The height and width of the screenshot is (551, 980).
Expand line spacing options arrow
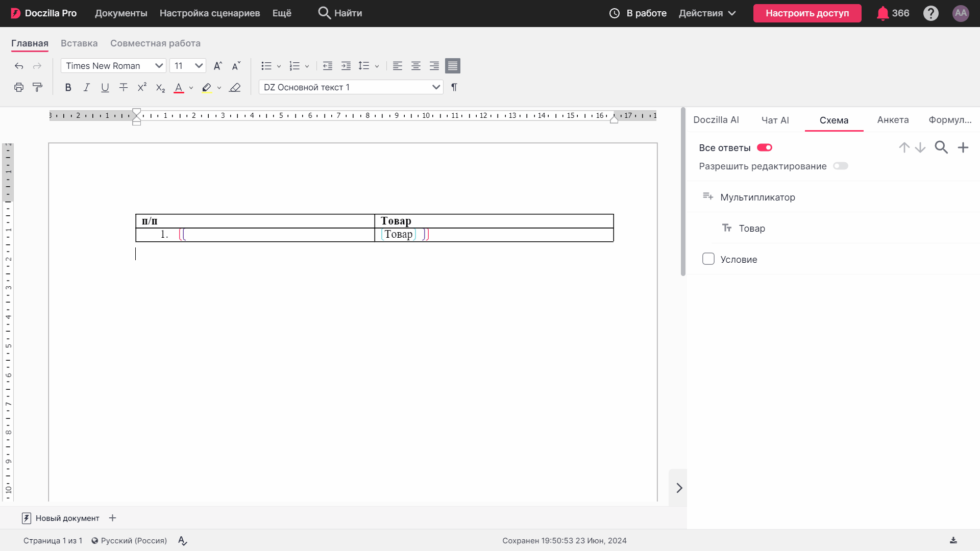pyautogui.click(x=377, y=66)
